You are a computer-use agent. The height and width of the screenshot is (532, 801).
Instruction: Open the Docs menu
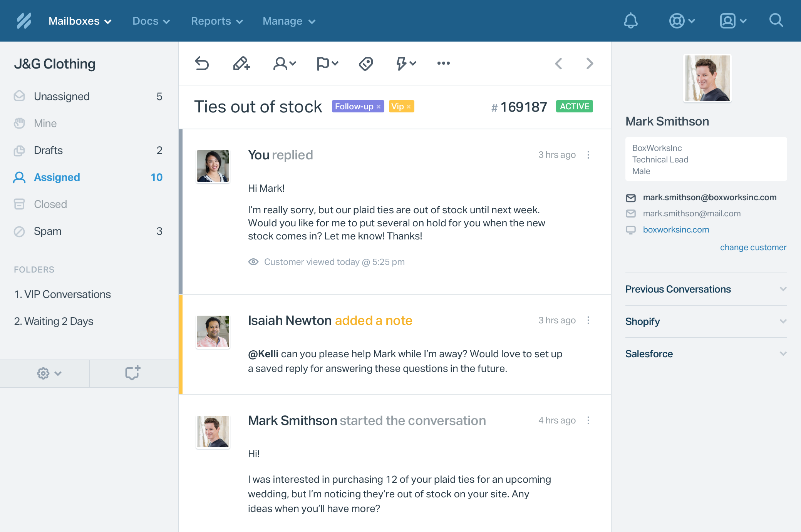tap(151, 21)
